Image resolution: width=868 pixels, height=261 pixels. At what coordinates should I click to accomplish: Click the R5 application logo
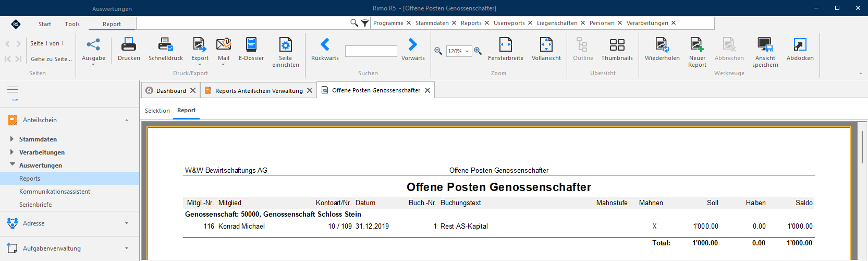16,24
